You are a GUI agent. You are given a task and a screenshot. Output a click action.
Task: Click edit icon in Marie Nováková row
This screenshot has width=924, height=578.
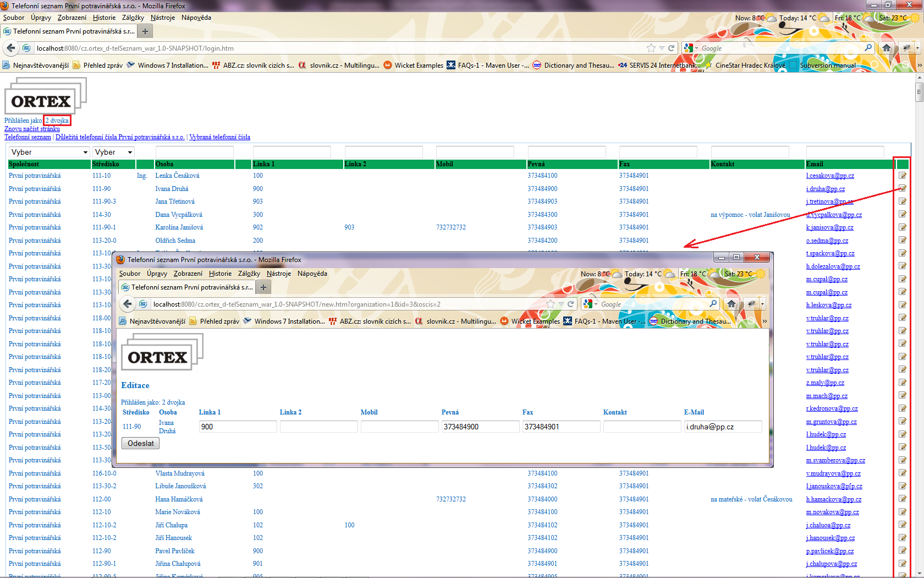tap(903, 512)
